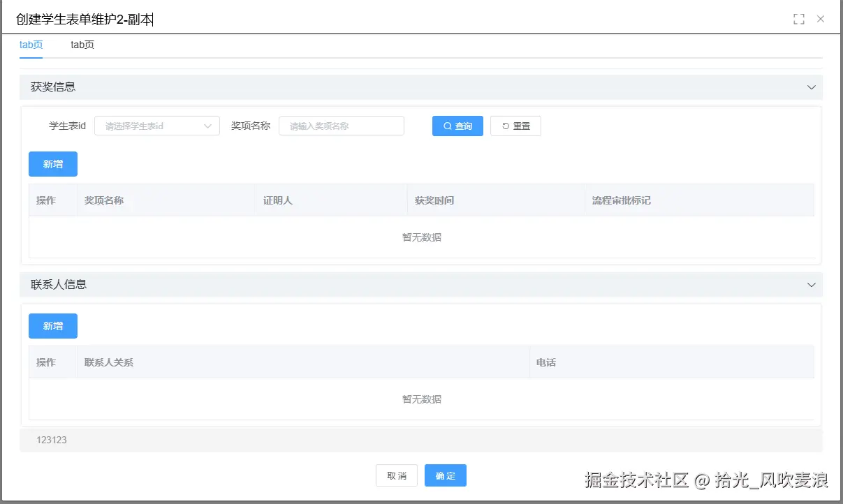Click the 取消 cancel button
Screen dimensions: 843x504
coord(397,475)
